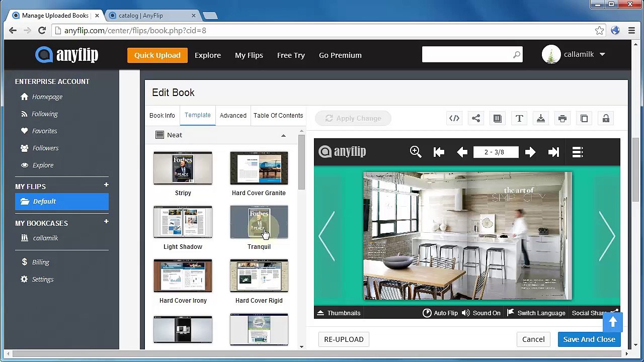Switch to the catalog | AnyFlip browser tab
The image size is (644, 362).
(x=150, y=16)
